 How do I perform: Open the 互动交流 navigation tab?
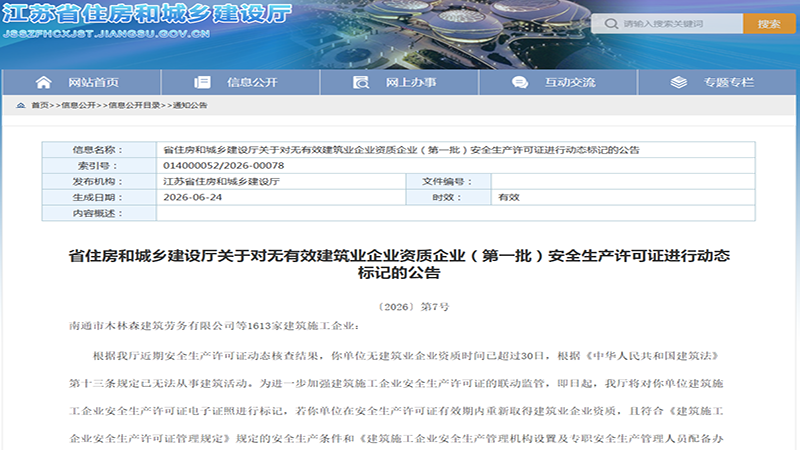coord(558,82)
